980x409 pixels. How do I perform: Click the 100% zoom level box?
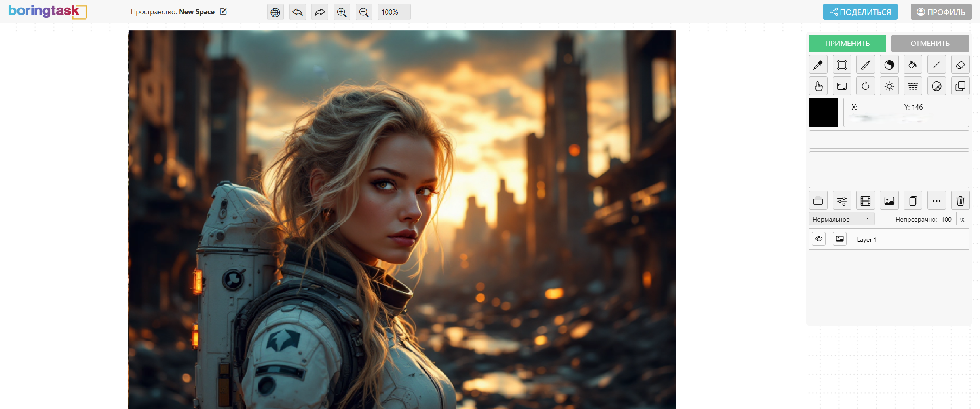[394, 12]
